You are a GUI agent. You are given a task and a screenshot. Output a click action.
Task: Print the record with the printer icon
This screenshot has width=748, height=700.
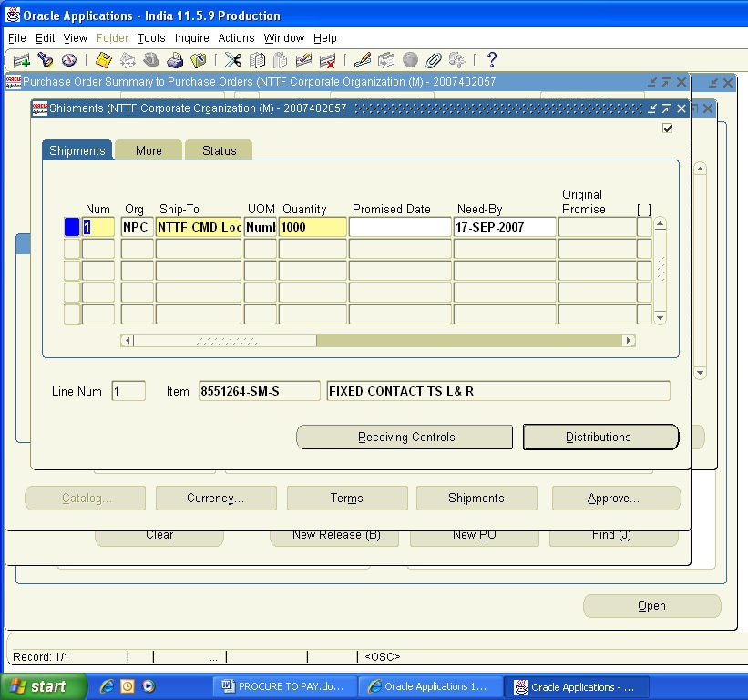(173, 60)
